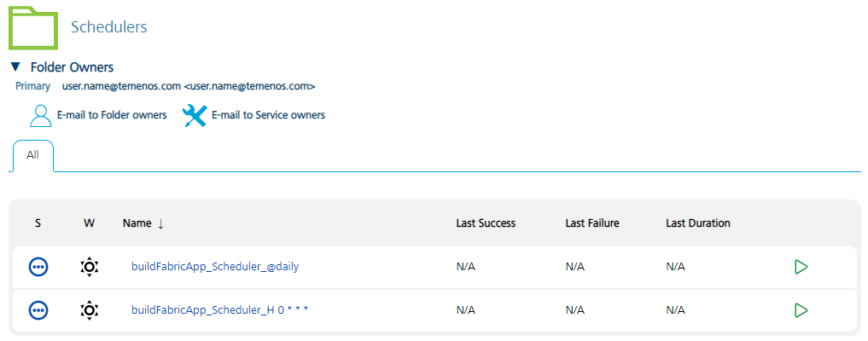Sort by Last Failure column header
The width and height of the screenshot is (868, 341).
591,223
